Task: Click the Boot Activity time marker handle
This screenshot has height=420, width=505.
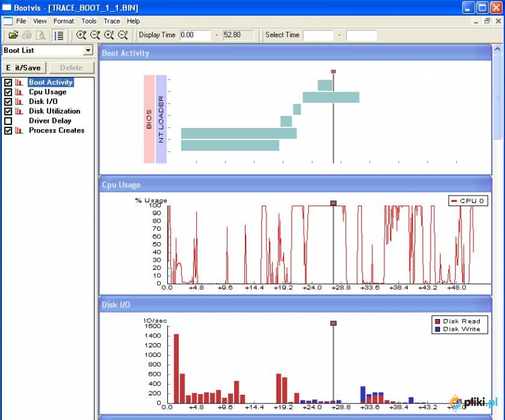Action: [333, 71]
